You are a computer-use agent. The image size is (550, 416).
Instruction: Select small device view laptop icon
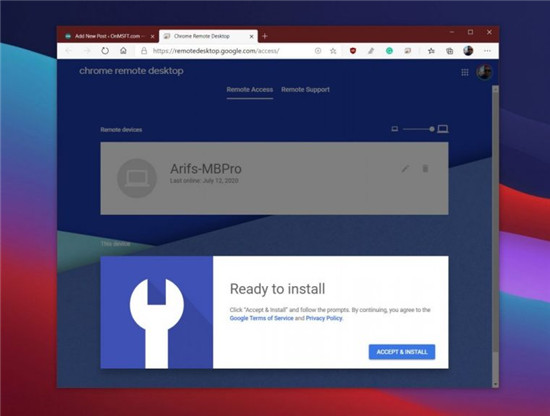pyautogui.click(x=395, y=129)
